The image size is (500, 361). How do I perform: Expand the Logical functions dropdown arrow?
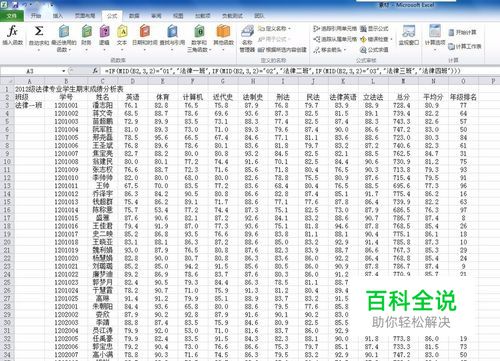pos(104,50)
